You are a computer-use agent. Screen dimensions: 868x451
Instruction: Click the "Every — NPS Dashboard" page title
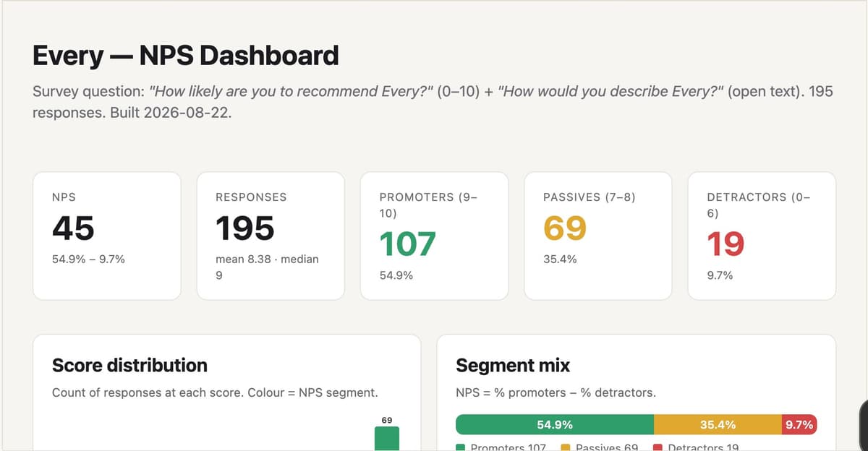click(186, 56)
